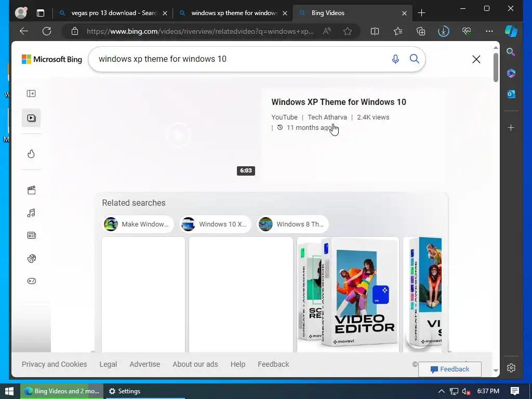Open Copilot sidebar
This screenshot has height=399, width=532.
[511, 31]
